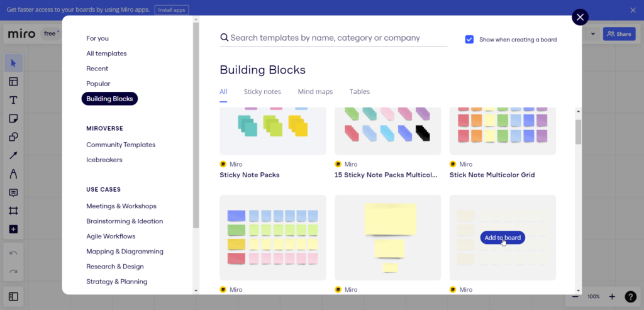Click Miro author icon under Stick Note Multicolor Grid
This screenshot has height=310, width=644.
point(453,164)
